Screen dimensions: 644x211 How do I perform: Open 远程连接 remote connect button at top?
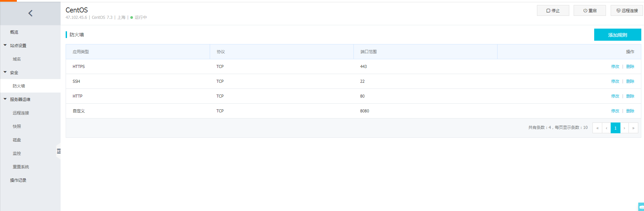click(627, 10)
